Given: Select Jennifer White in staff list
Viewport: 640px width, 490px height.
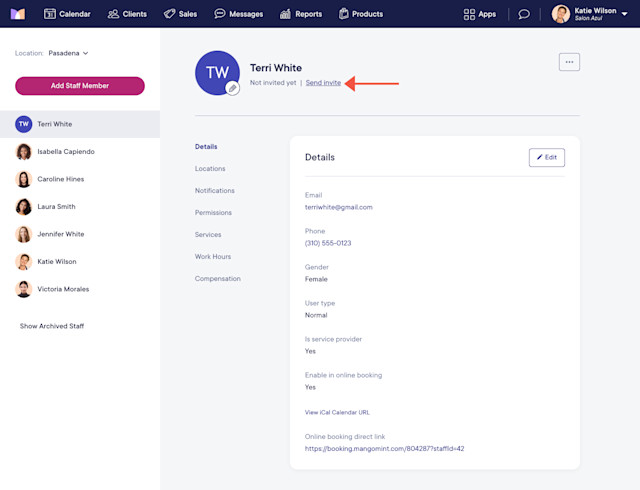Looking at the screenshot, I should point(80,234).
